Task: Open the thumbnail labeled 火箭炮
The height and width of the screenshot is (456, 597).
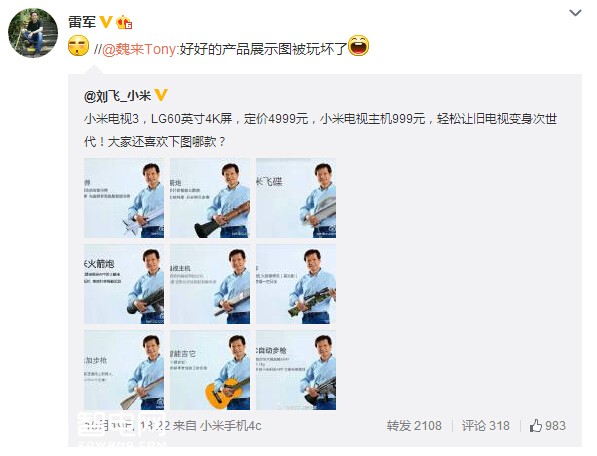Action: (x=124, y=284)
